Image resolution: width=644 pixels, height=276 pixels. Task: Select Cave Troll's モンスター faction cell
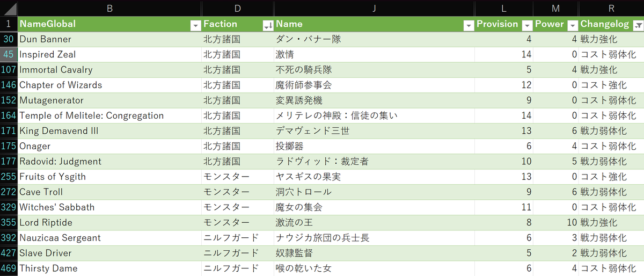pos(238,192)
